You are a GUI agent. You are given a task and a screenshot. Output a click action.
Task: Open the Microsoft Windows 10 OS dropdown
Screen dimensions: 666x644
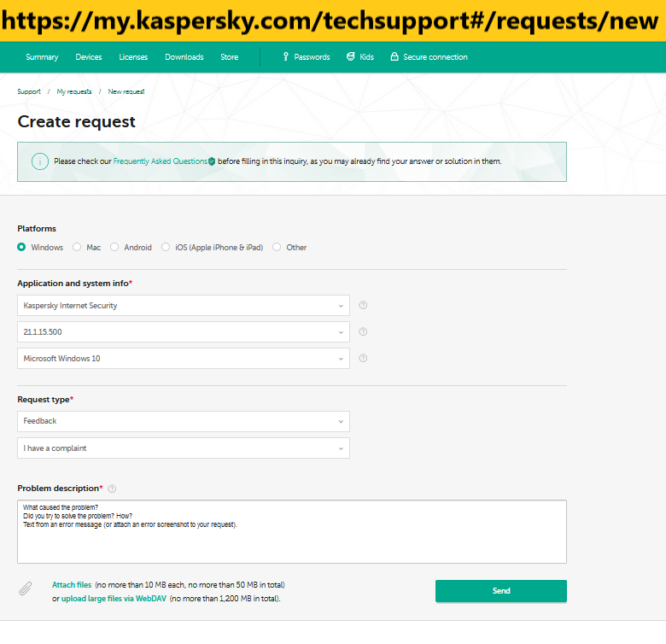coord(184,359)
